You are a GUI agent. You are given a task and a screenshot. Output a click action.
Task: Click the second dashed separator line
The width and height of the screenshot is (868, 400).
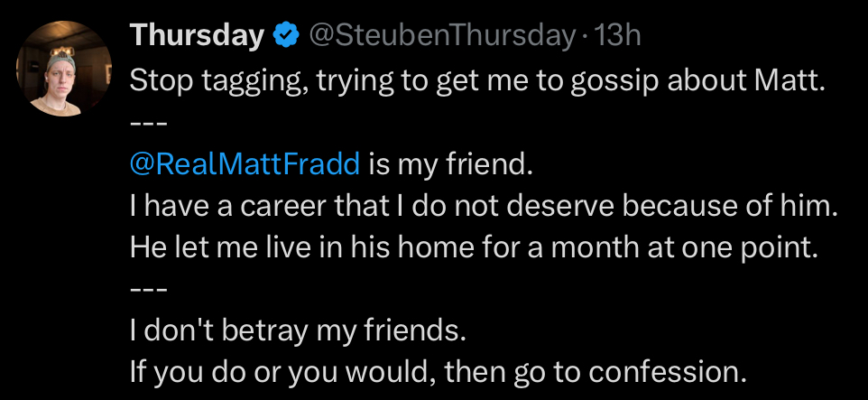point(149,289)
